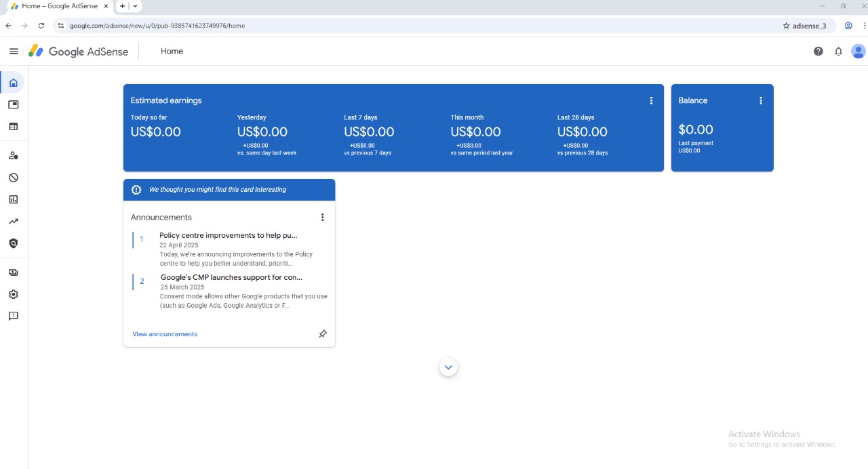This screenshot has height=469, width=868.
Task: Open the Sites icon in sidebar
Action: (x=13, y=126)
